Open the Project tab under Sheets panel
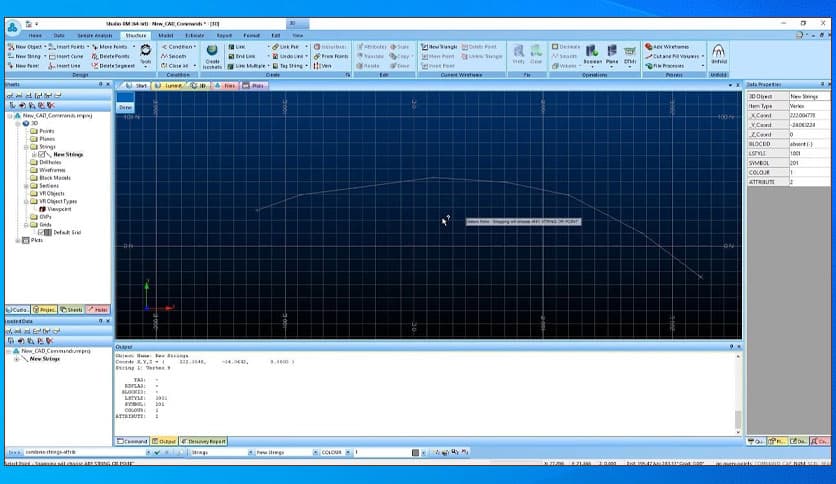This screenshot has width=836, height=484. pos(44,310)
